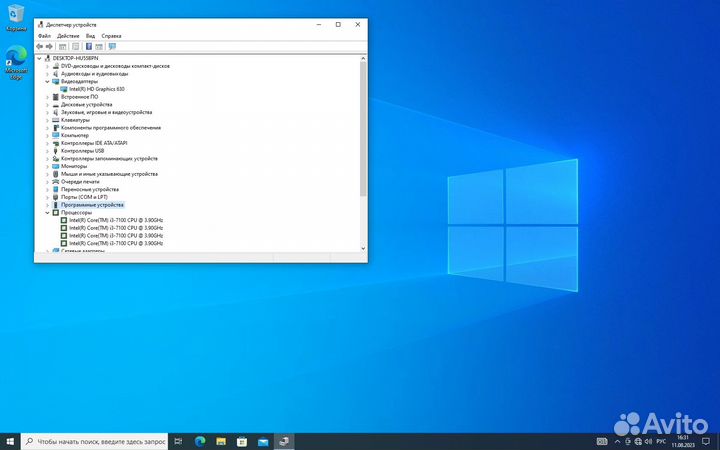
Task: Open Task View from the taskbar
Action: pyautogui.click(x=178, y=441)
